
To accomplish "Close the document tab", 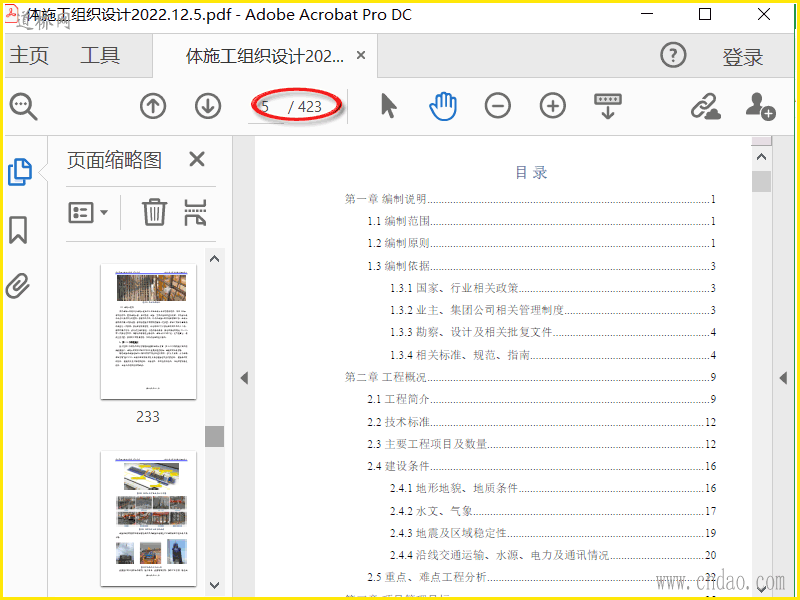I will point(361,55).
